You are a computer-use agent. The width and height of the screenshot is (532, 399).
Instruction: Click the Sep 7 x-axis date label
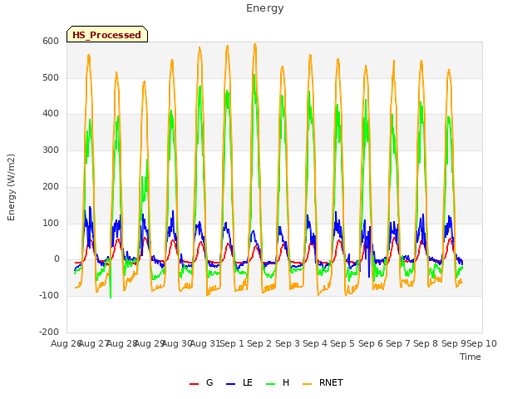tap(398, 343)
